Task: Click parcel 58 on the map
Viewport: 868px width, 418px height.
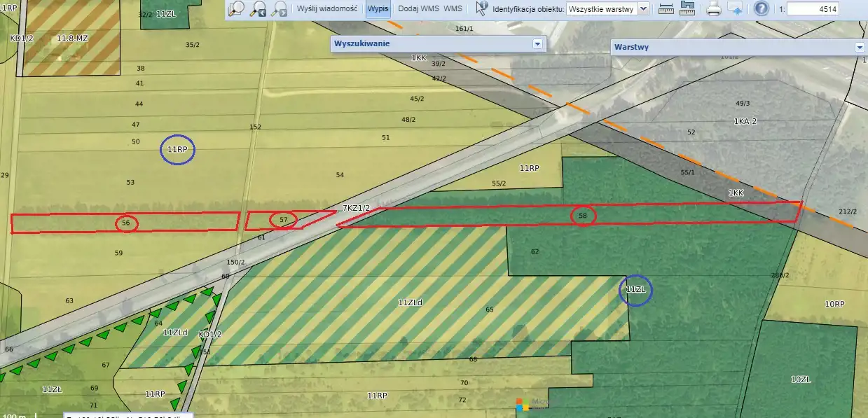Action: coord(583,216)
